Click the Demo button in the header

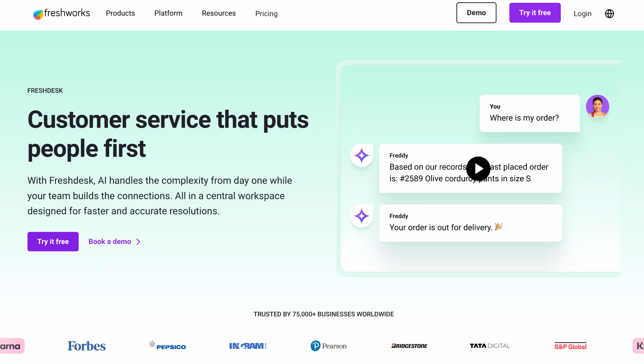click(476, 13)
